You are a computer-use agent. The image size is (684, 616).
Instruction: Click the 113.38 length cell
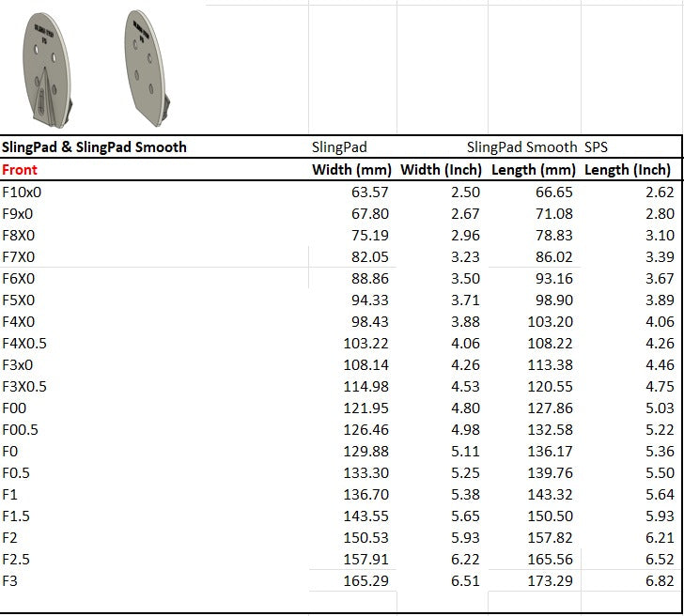point(550,365)
